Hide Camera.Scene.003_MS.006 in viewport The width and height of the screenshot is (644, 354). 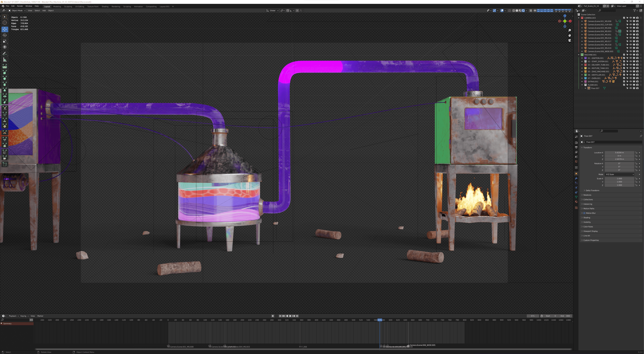630,28
